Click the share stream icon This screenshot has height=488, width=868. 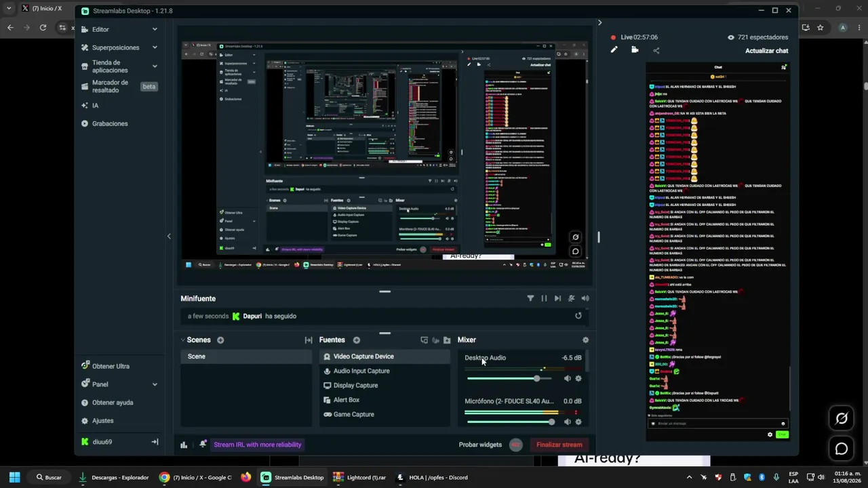coord(656,50)
